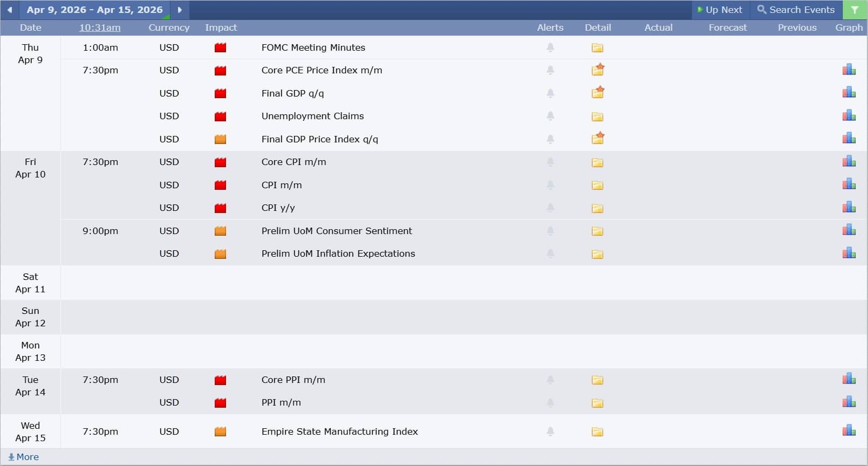Click the orange impact icon for Empire State Manufacturing Index
The image size is (868, 466).
click(x=220, y=431)
